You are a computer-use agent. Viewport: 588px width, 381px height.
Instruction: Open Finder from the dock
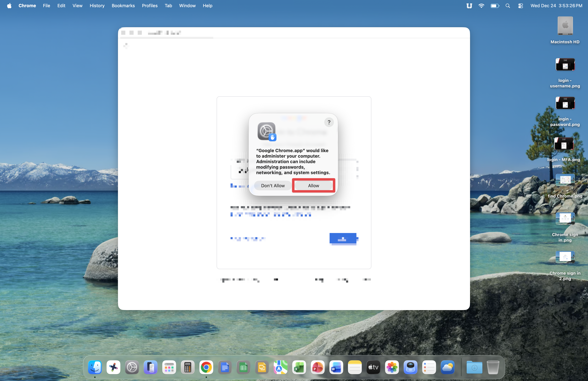95,367
